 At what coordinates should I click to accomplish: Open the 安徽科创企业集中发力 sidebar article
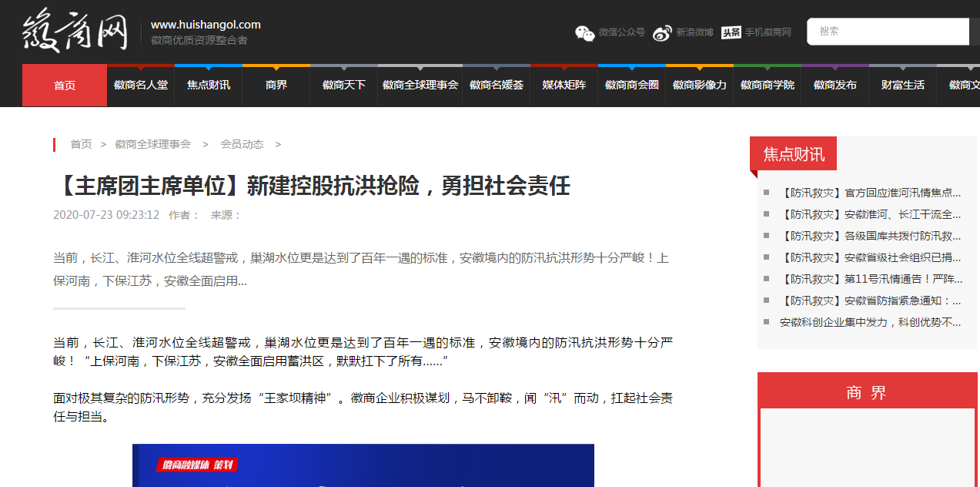(870, 322)
